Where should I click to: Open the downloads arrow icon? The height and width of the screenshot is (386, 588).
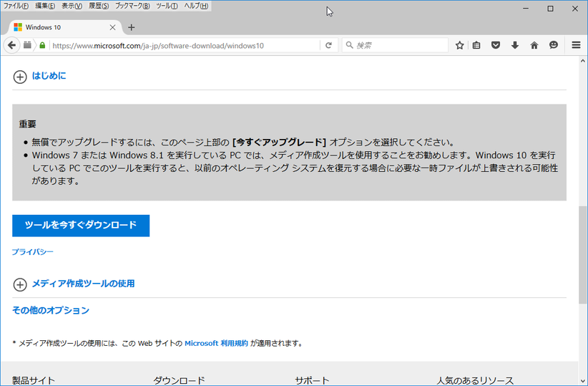[x=515, y=45]
